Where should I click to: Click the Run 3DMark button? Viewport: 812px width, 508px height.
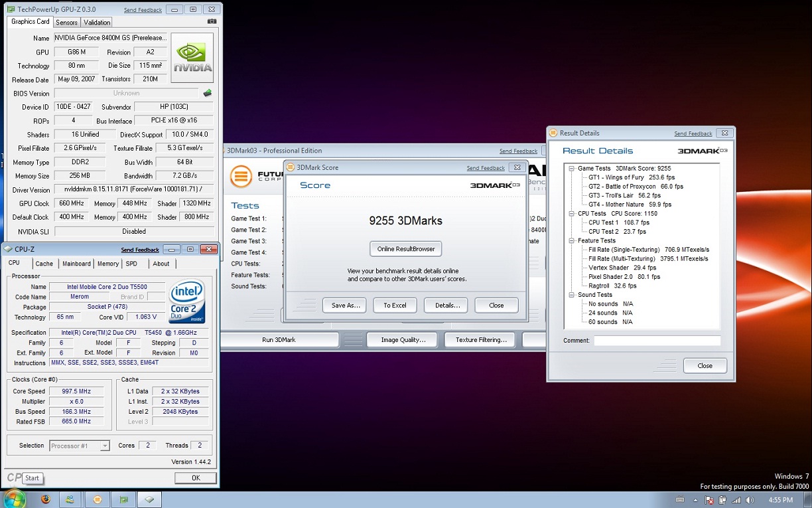[279, 340]
